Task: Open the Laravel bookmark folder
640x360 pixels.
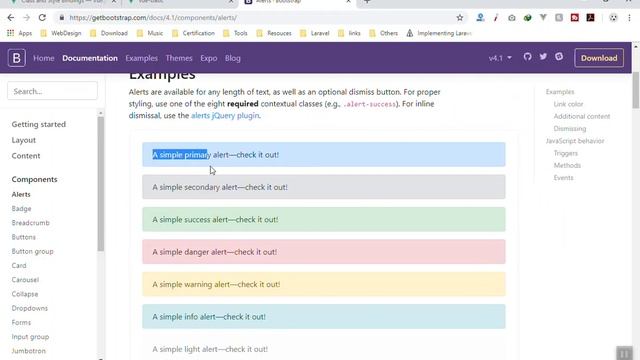Action: pos(315,33)
